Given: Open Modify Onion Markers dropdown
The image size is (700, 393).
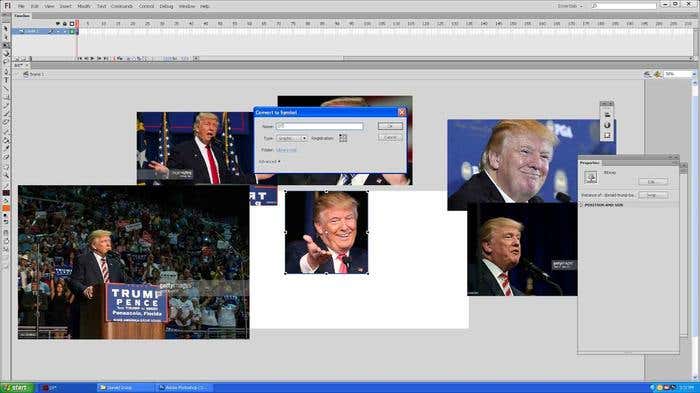Looking at the screenshot, I should [x=146, y=59].
